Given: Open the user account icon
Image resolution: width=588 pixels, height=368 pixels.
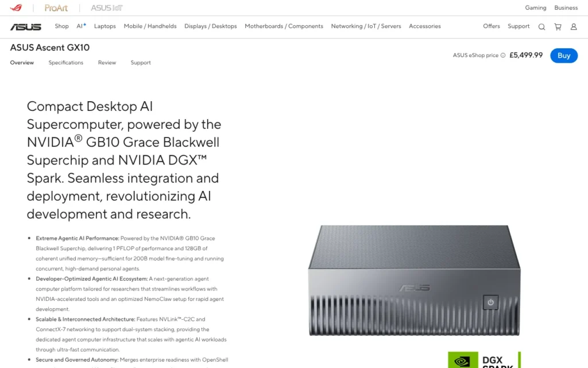Looking at the screenshot, I should [574, 26].
